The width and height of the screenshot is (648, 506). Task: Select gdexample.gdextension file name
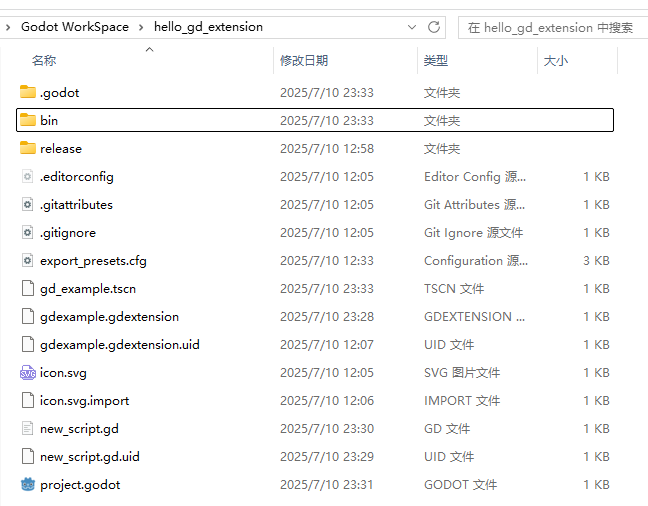[x=110, y=317]
